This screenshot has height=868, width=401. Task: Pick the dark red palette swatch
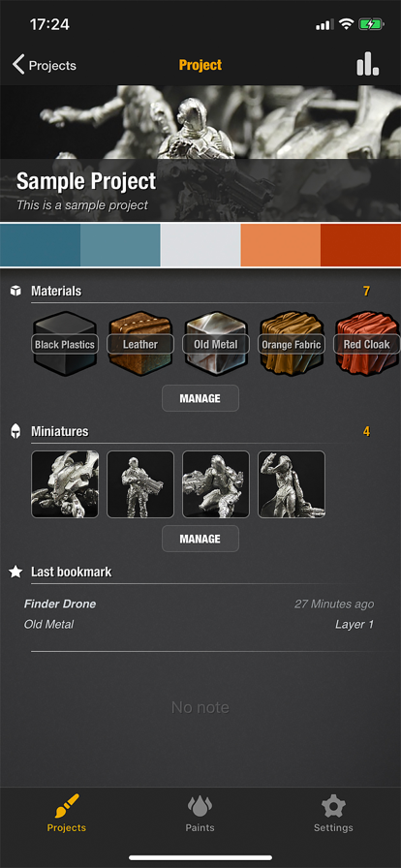[360, 246]
